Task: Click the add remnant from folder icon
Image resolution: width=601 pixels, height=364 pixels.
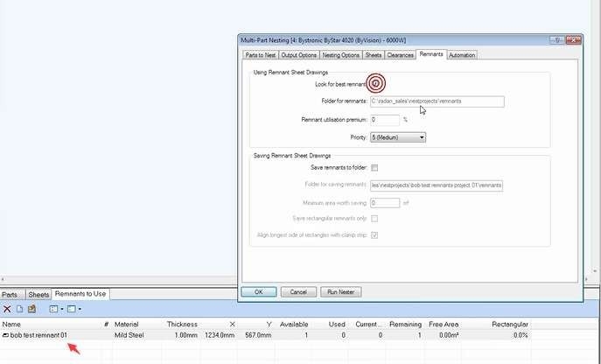Action: click(x=31, y=309)
